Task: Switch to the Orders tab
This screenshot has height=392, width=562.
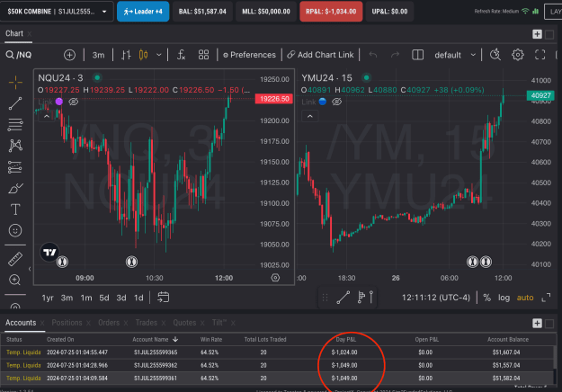Action: (x=109, y=323)
